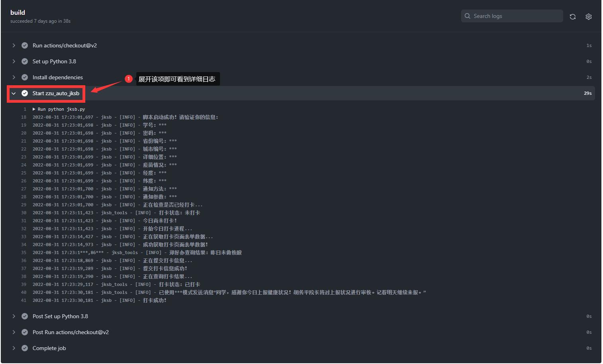
Task: Select the Run actions/checkout@v2 step label
Action: [65, 45]
